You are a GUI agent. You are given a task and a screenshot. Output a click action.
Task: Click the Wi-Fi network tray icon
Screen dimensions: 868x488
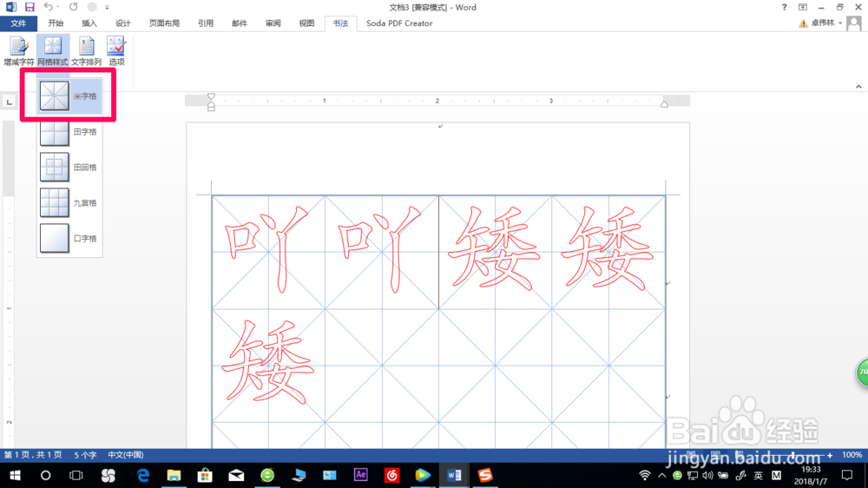click(644, 475)
